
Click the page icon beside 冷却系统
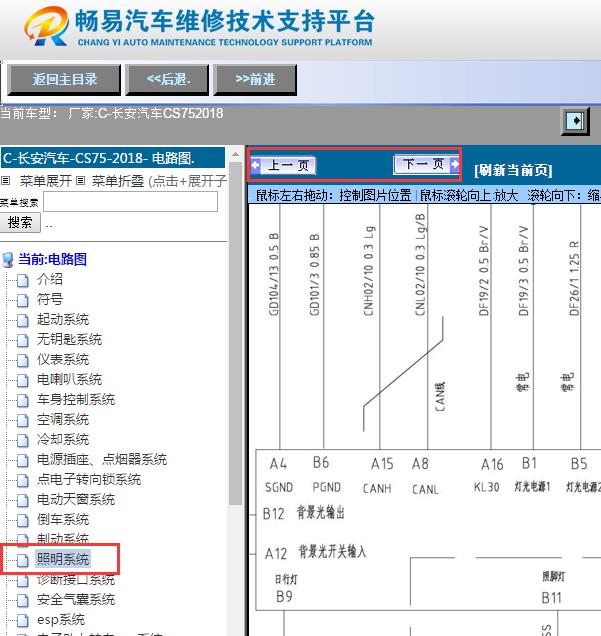point(23,440)
